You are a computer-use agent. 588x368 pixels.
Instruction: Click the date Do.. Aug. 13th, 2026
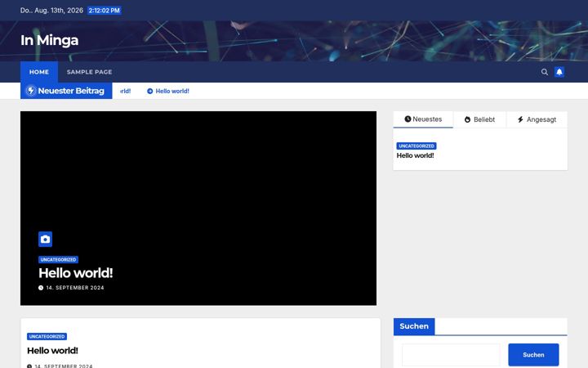point(51,11)
